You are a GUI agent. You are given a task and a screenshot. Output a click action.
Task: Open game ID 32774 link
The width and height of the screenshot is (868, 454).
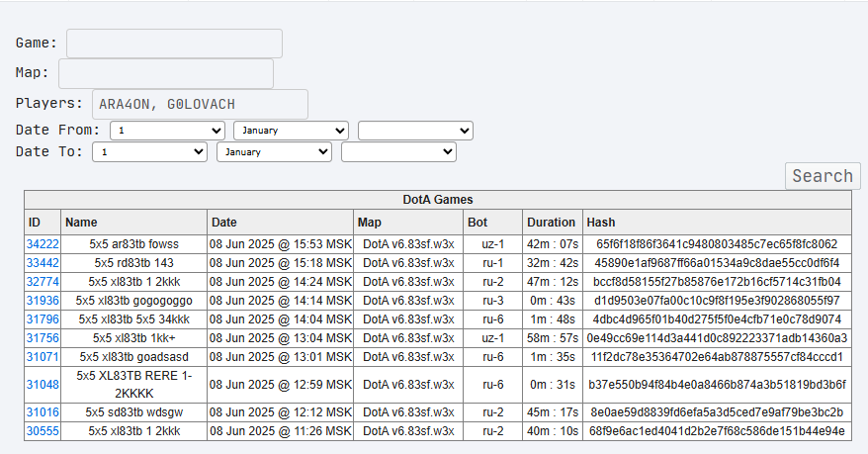(43, 282)
